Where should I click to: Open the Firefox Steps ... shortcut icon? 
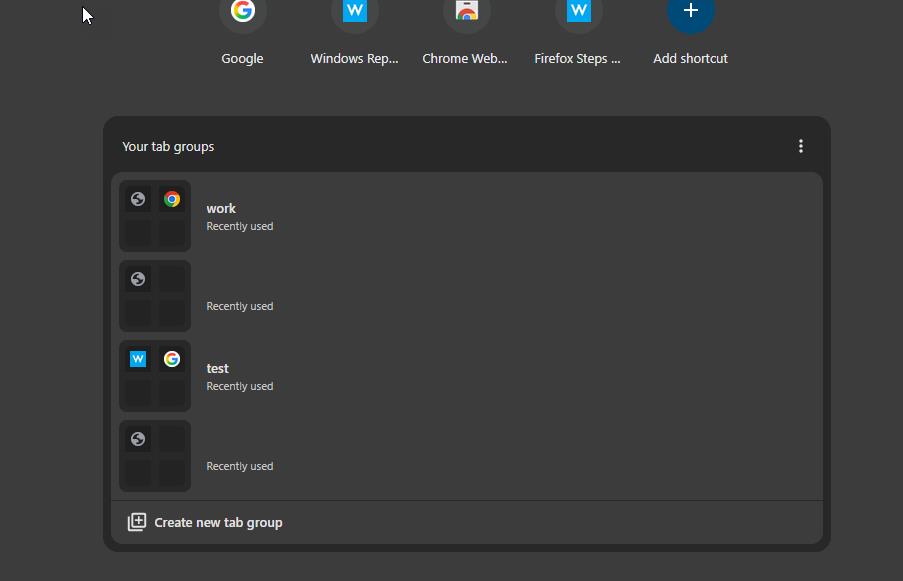pyautogui.click(x=579, y=10)
